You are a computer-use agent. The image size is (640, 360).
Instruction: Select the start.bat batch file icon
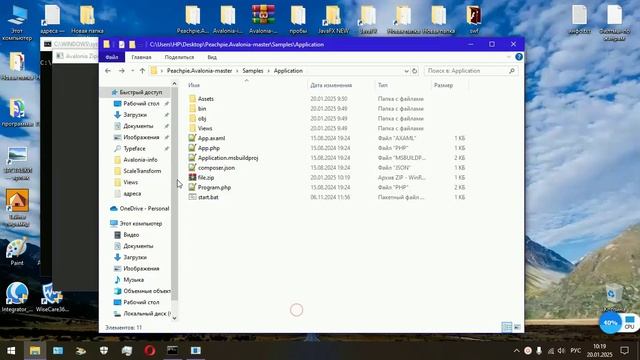point(192,197)
